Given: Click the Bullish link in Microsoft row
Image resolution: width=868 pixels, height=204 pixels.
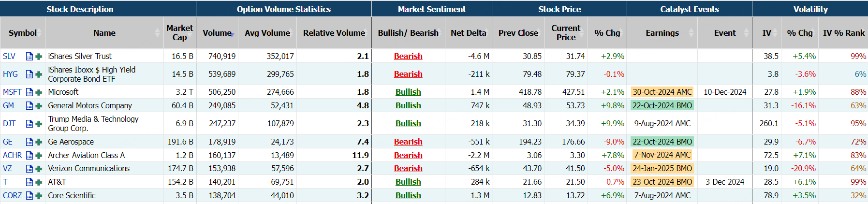Looking at the screenshot, I should coord(408,92).
